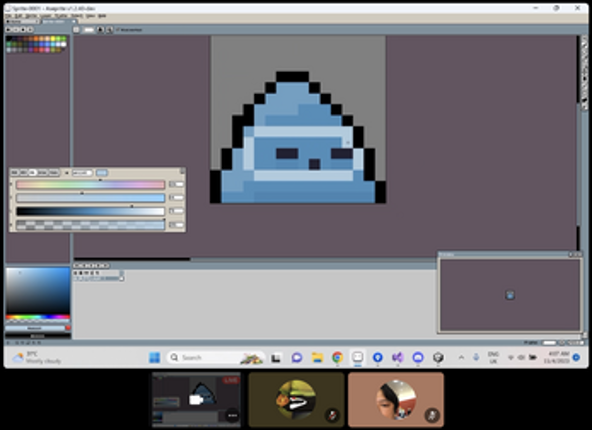Click the background color black bar
This screenshot has width=592, height=430.
[x=38, y=336]
